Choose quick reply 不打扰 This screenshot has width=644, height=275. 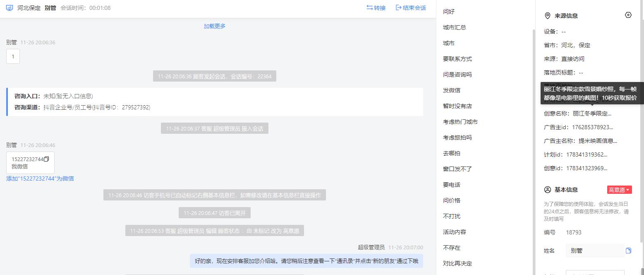coord(452,216)
